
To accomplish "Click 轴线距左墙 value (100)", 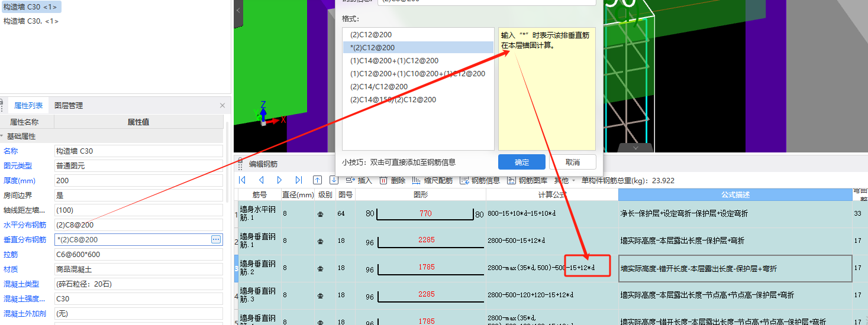I will point(138,210).
